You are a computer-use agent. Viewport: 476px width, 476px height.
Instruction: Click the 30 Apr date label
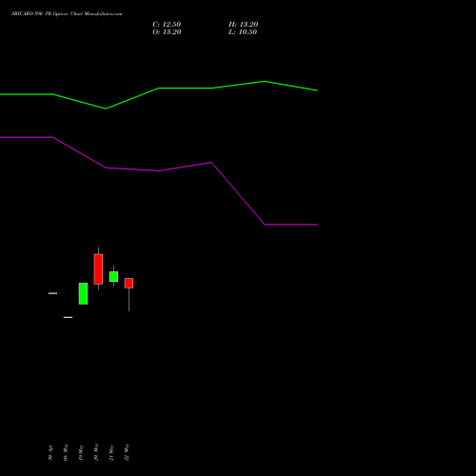pyautogui.click(x=50, y=453)
